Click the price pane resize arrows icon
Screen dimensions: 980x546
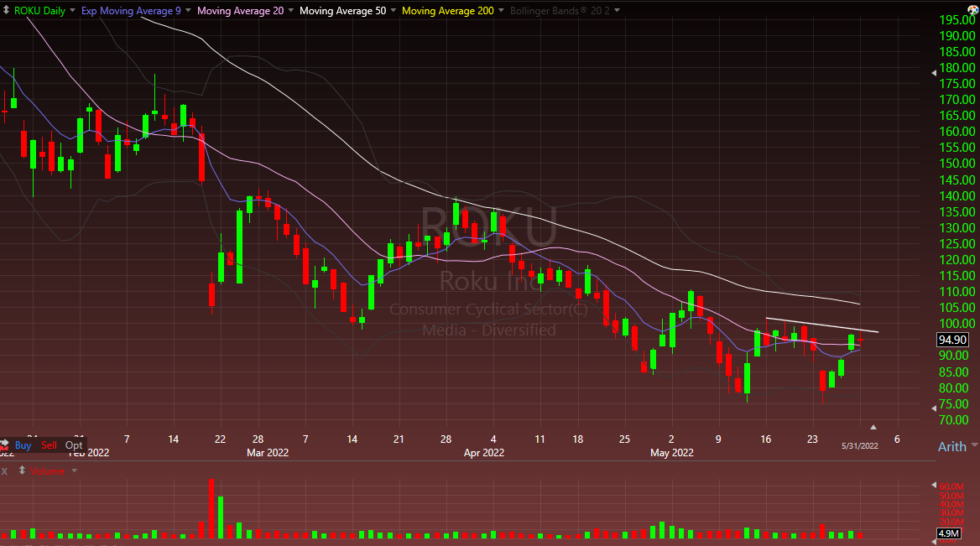coord(6,10)
